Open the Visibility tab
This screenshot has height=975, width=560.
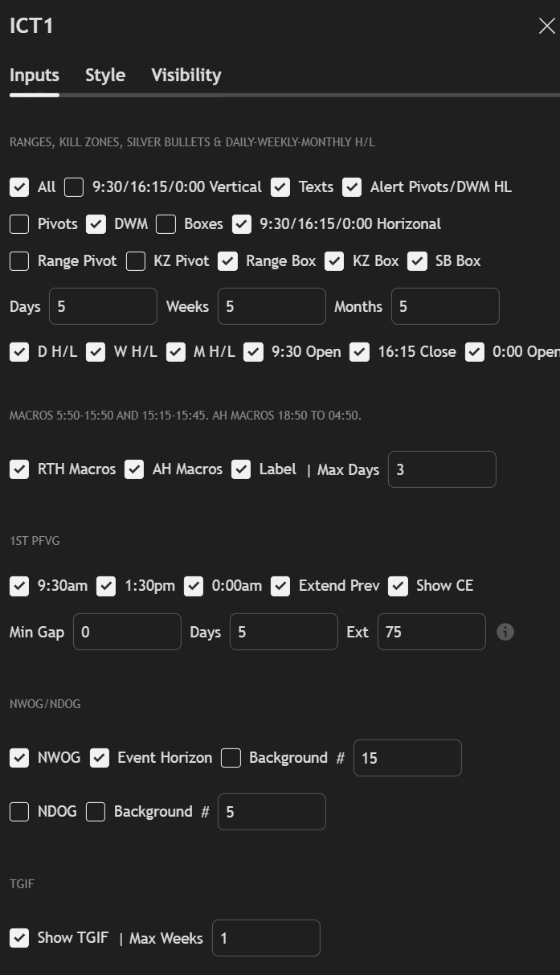pyautogui.click(x=186, y=75)
